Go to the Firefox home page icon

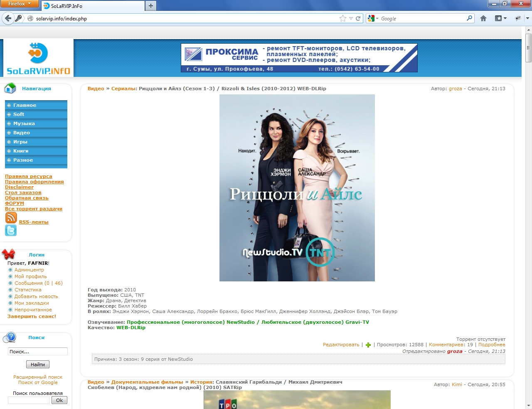pos(483,18)
